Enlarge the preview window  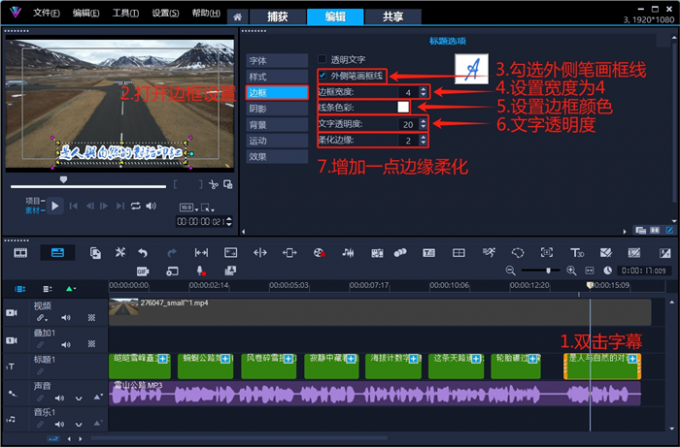tap(228, 185)
